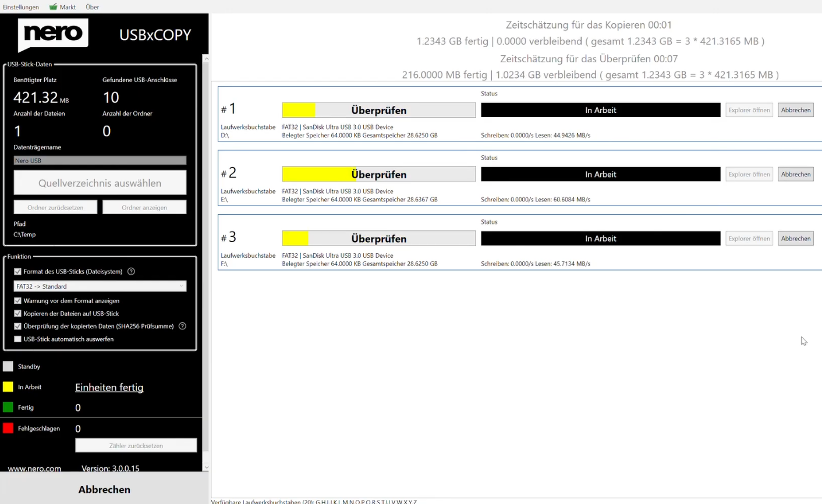This screenshot has width=822, height=504.
Task: Enable USB-Stick automatisch auswerfen checkbox
Action: [17, 339]
